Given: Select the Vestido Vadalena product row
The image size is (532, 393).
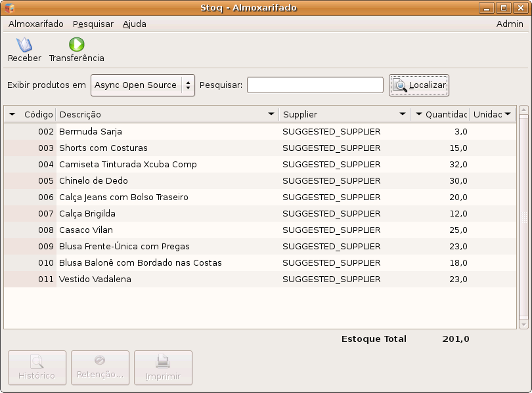Looking at the screenshot, I should click(x=95, y=279).
